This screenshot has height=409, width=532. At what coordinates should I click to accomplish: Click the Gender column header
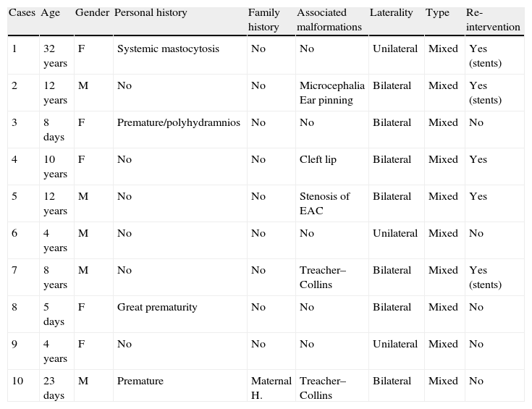[92, 13]
